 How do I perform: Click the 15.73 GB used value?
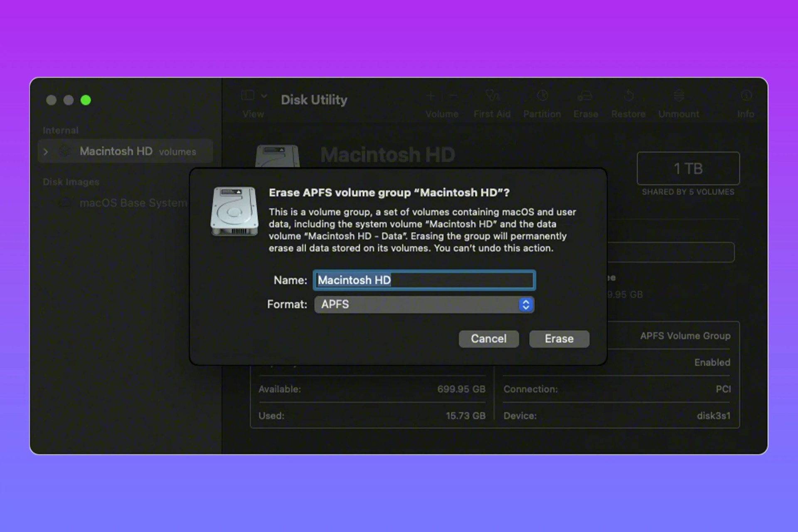[465, 416]
